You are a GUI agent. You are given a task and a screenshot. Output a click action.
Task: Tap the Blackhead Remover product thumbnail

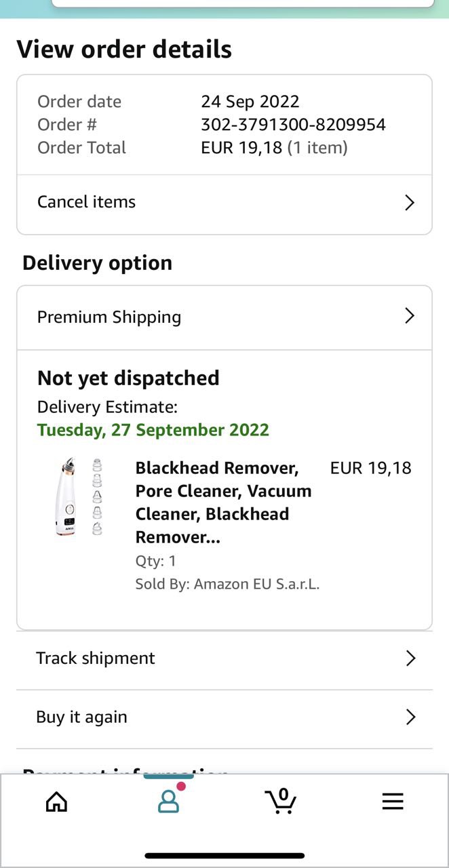click(x=79, y=497)
